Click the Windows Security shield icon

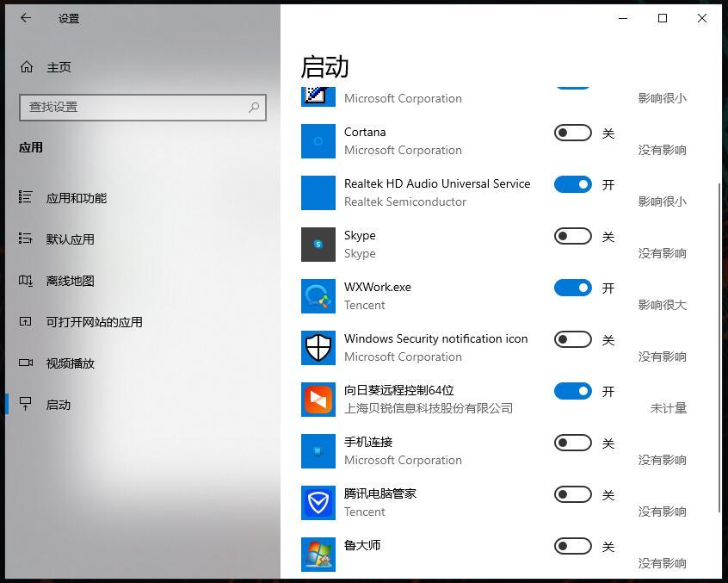pos(318,348)
